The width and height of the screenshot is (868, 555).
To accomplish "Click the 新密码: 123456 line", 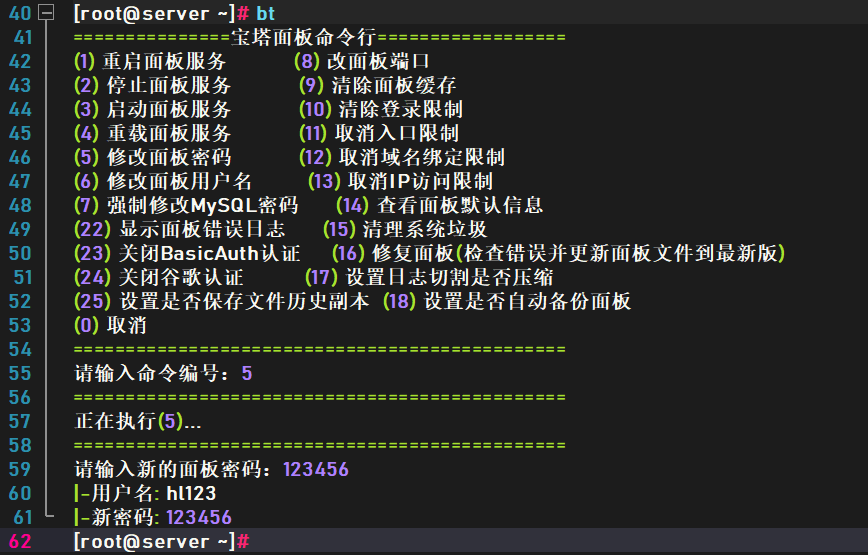I will pos(153,517).
